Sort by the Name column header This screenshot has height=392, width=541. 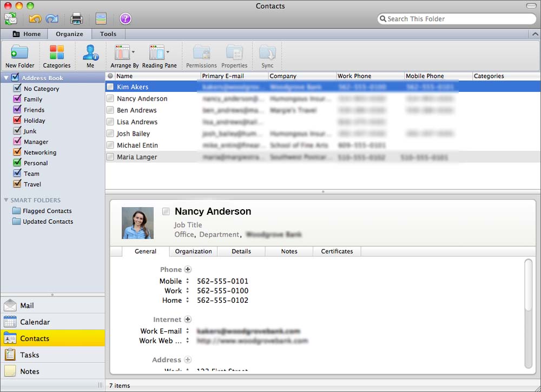157,76
